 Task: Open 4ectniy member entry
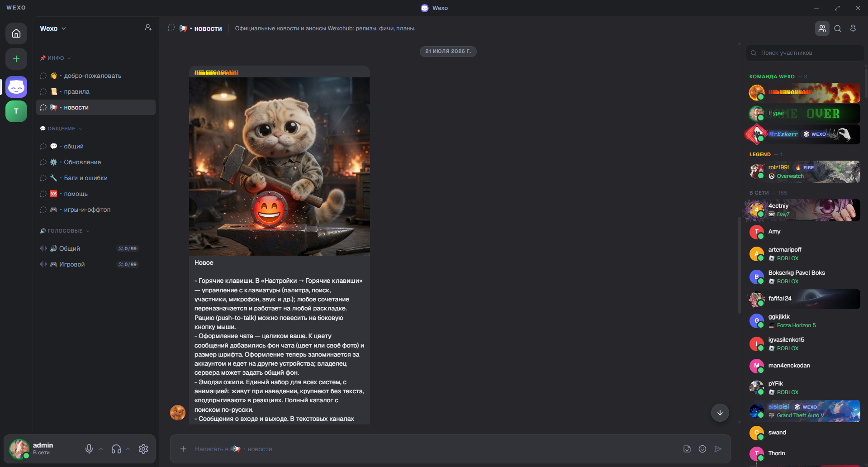click(803, 210)
